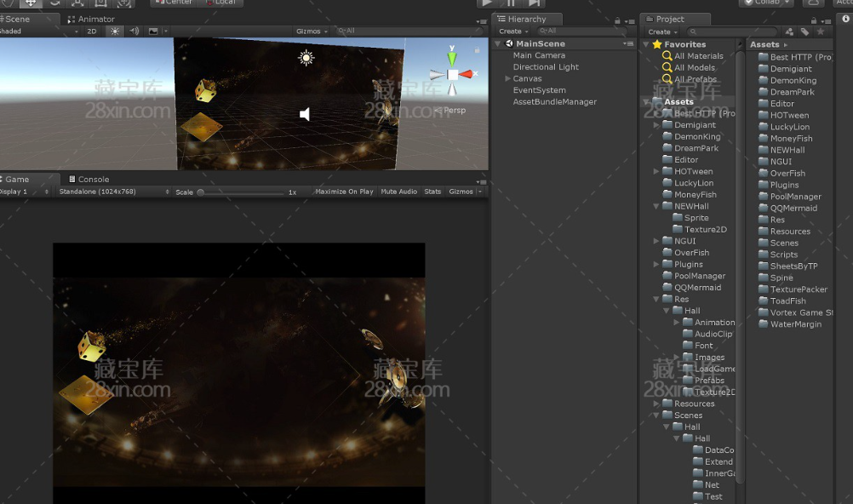This screenshot has height=504, width=853.
Task: Click the Hierarchy panel lock icon
Action: point(616,20)
